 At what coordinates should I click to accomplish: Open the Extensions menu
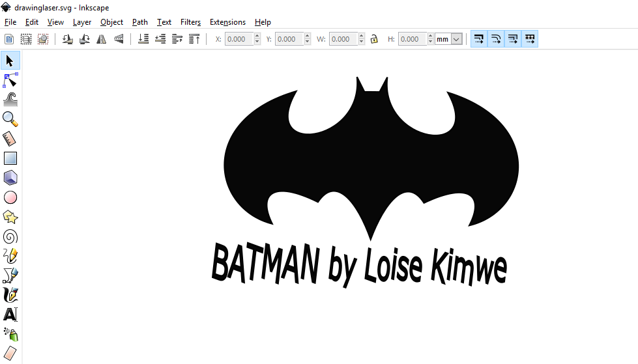tap(227, 22)
